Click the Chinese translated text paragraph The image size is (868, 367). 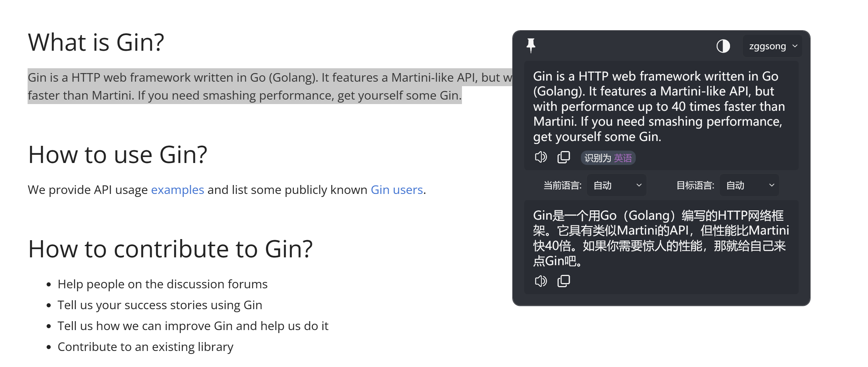(x=661, y=238)
